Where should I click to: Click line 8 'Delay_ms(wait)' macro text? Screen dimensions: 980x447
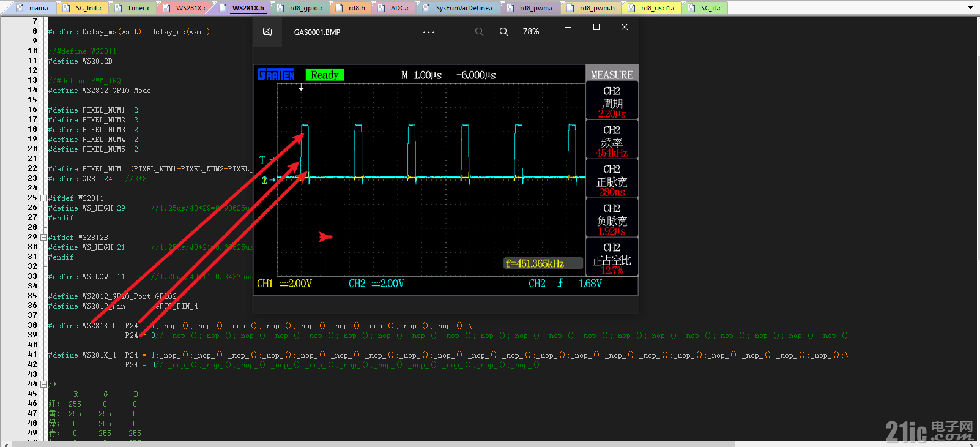112,32
